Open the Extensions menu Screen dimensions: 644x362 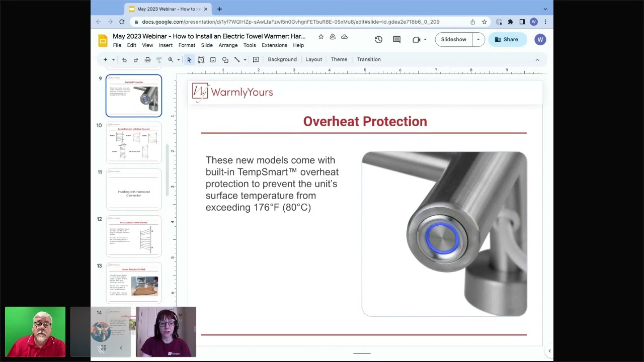coord(274,45)
